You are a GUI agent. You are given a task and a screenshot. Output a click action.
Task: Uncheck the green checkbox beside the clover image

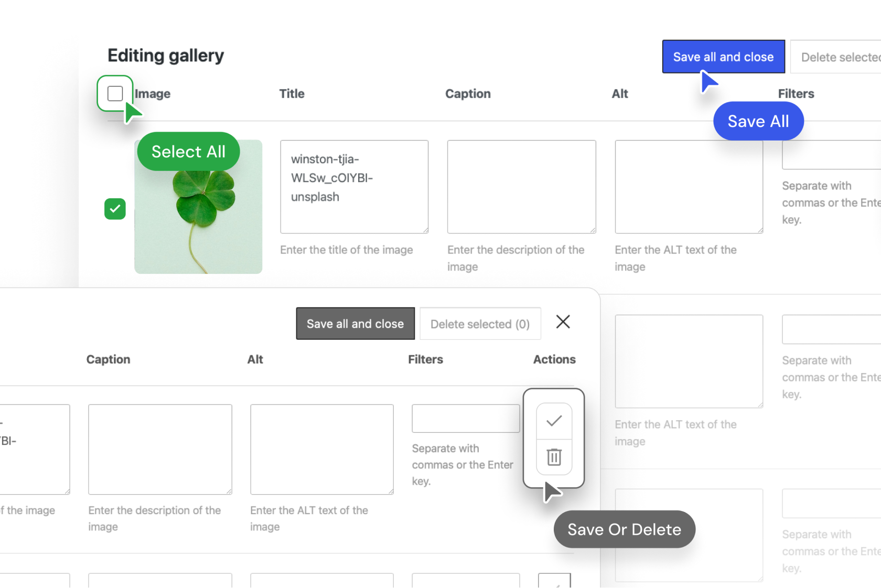click(115, 209)
